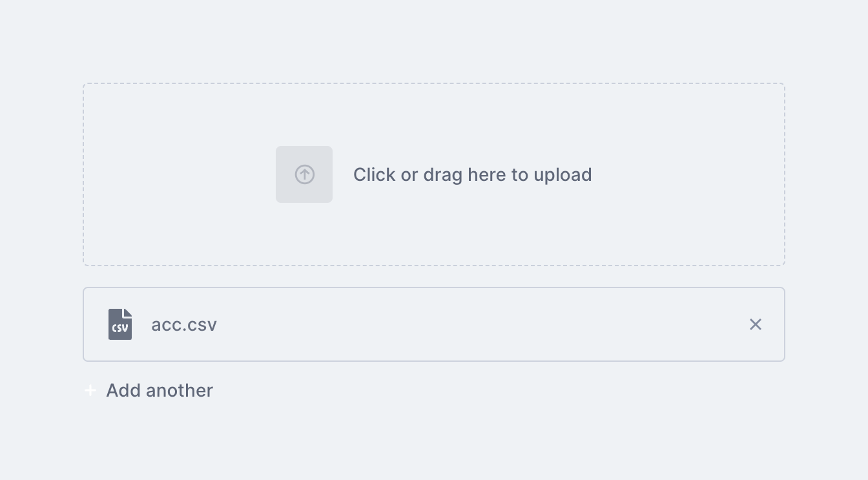The width and height of the screenshot is (868, 480).
Task: Click empty space in acc.csv row
Action: [x=484, y=324]
